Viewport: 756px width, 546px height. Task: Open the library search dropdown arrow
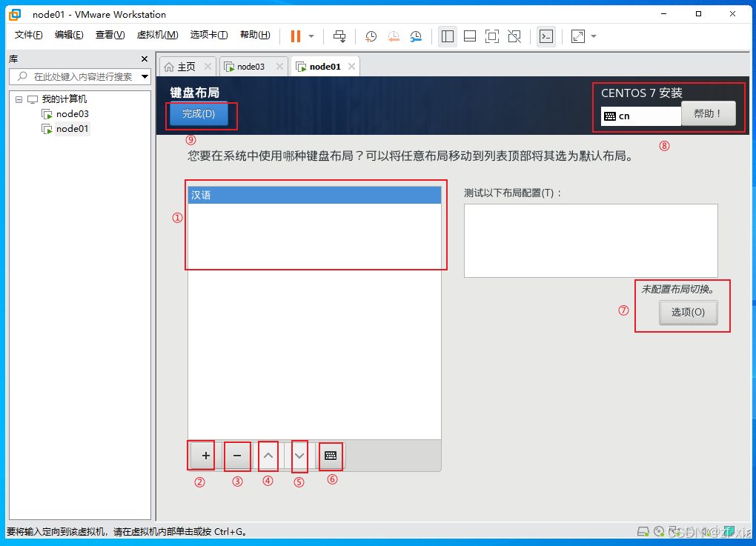point(145,76)
